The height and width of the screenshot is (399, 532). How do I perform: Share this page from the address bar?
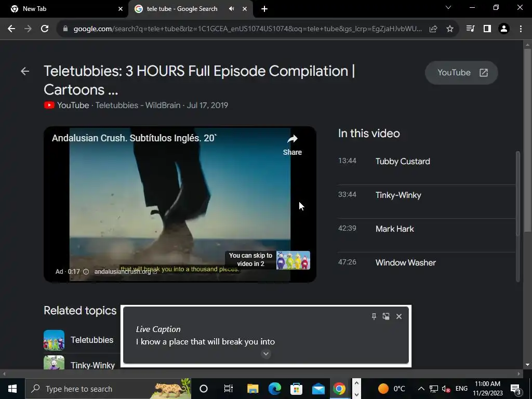coord(433,29)
